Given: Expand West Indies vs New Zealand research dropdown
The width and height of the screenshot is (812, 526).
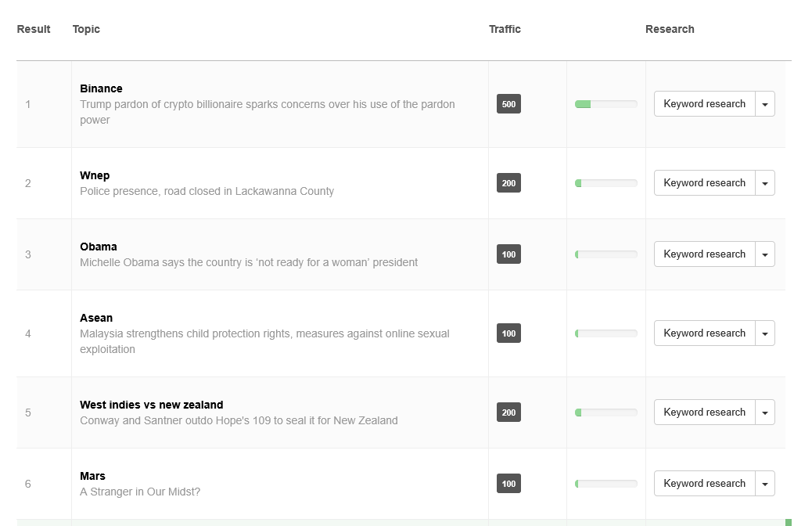Looking at the screenshot, I should click(x=765, y=413).
